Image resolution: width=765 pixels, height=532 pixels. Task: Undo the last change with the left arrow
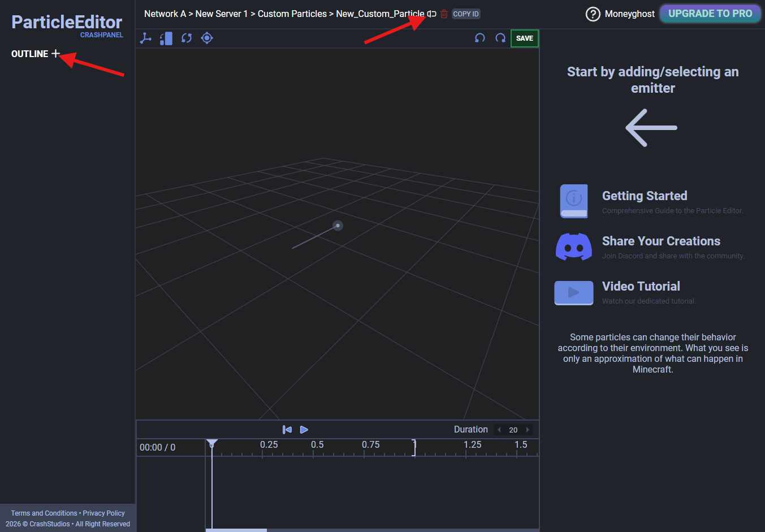480,38
